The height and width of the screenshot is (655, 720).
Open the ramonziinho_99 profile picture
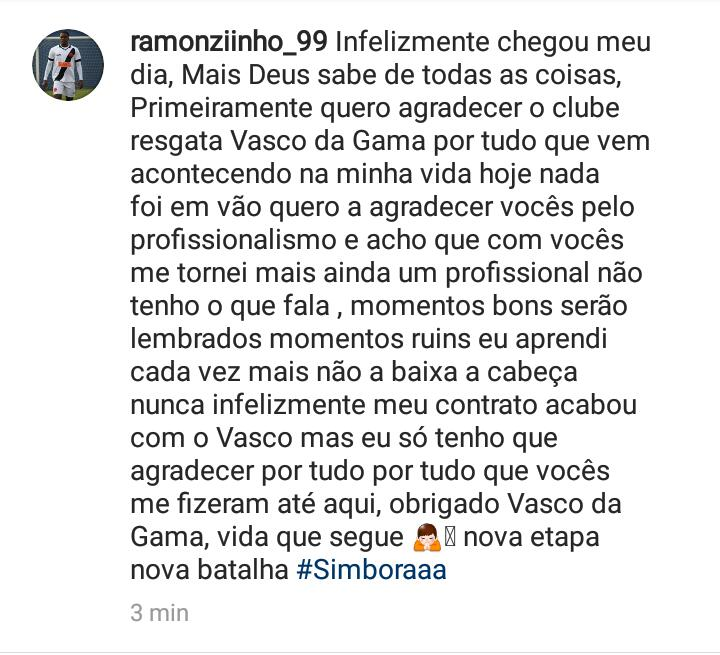(68, 65)
